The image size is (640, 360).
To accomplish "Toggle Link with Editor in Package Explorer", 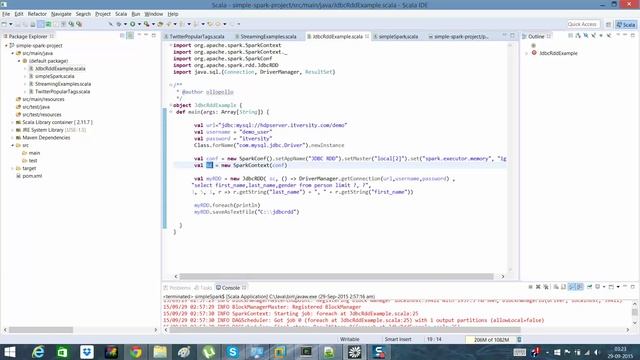I will [130, 36].
